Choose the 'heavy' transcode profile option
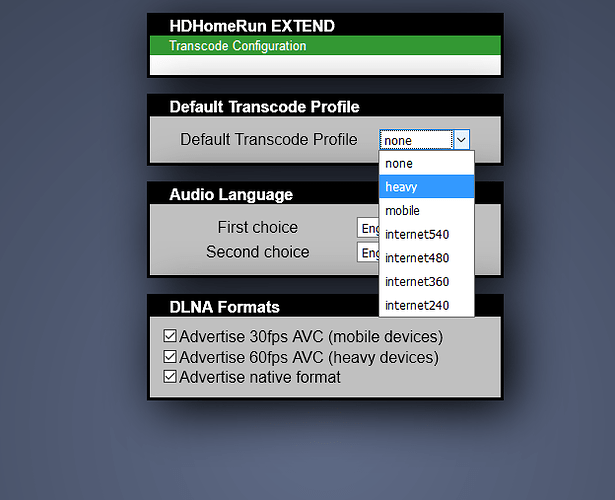Viewport: 615px width, 500px height. 427,187
